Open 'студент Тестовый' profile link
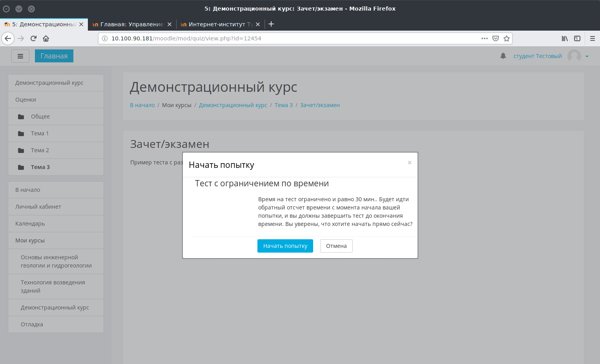 pos(538,56)
